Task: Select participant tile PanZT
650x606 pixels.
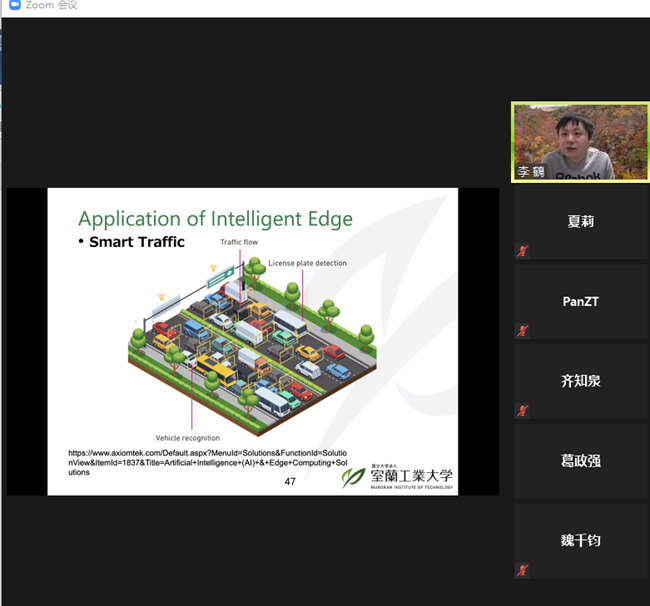Action: pos(580,302)
